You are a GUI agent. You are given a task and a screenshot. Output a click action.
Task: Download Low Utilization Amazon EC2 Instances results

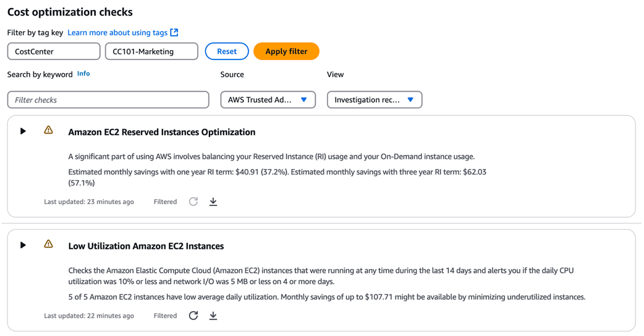click(x=213, y=316)
